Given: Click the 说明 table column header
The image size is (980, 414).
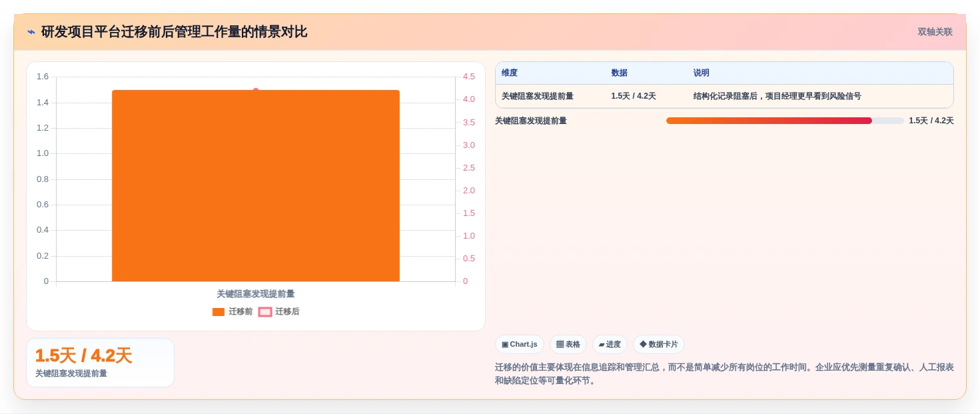Looking at the screenshot, I should point(702,73).
